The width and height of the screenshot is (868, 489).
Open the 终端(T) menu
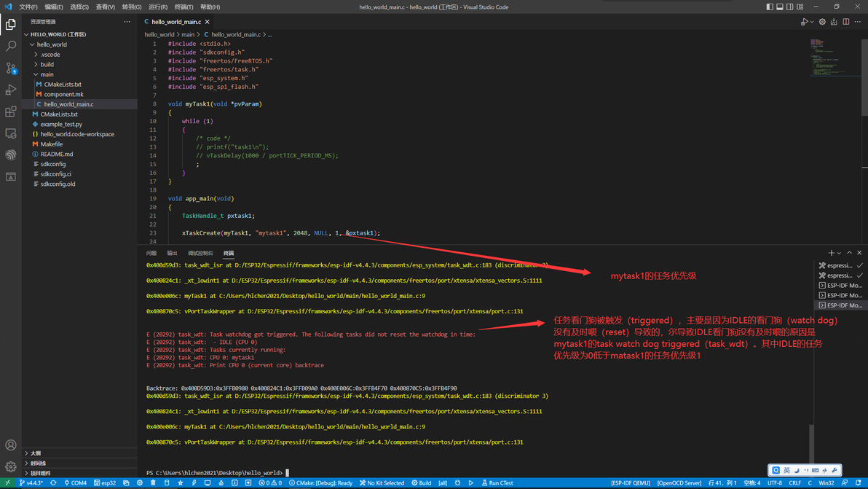coord(184,7)
